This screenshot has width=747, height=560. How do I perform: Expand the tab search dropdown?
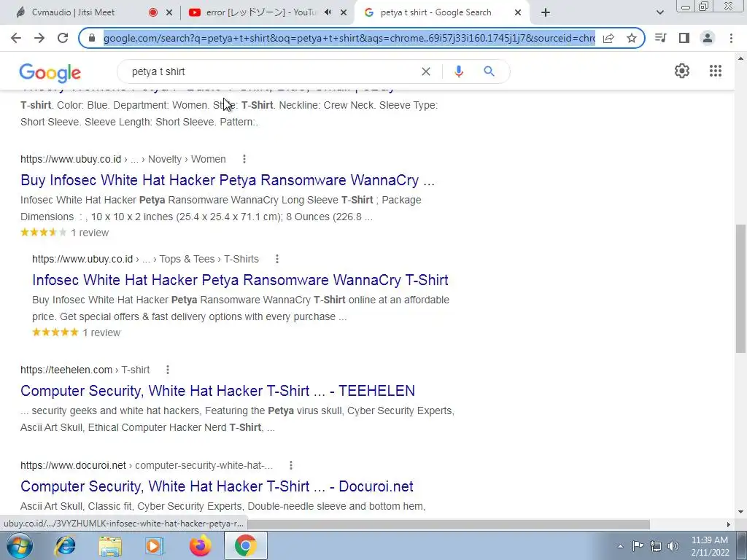pyautogui.click(x=659, y=12)
